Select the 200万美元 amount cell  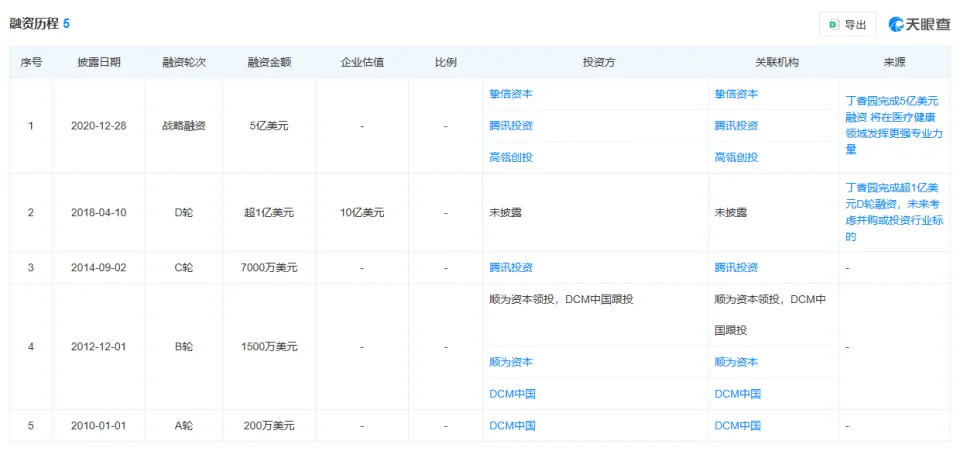[269, 425]
